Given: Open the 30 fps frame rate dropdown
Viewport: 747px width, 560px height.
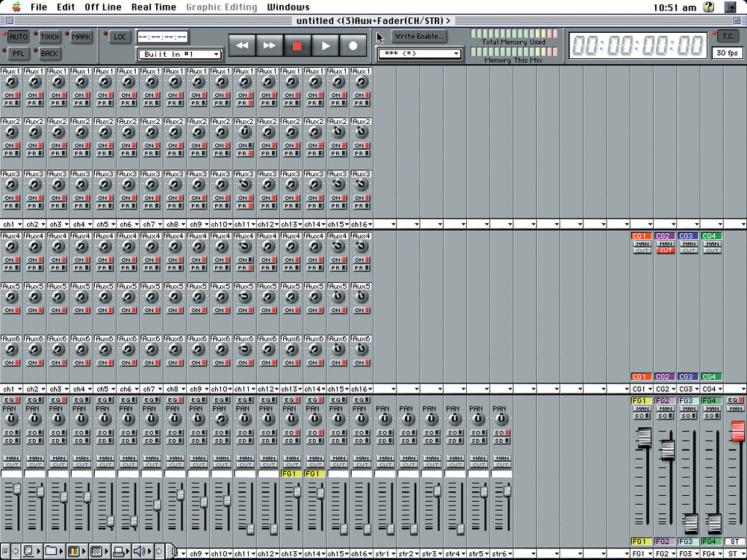Looking at the screenshot, I should [728, 53].
